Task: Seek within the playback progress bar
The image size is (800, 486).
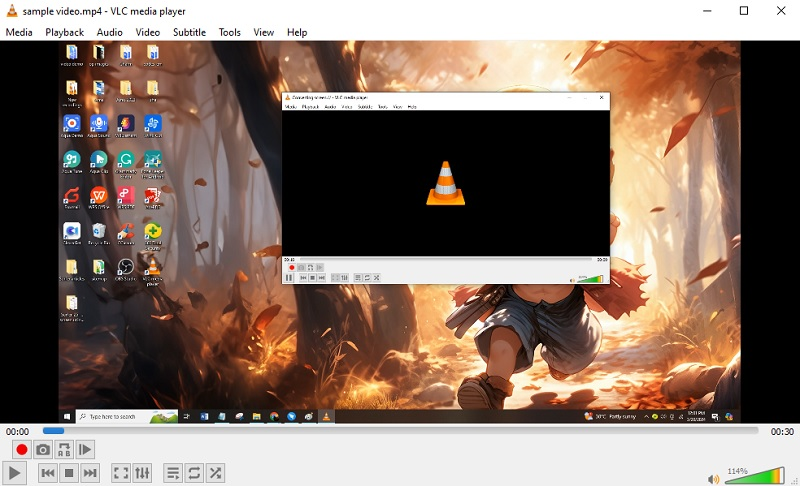Action: (401, 431)
